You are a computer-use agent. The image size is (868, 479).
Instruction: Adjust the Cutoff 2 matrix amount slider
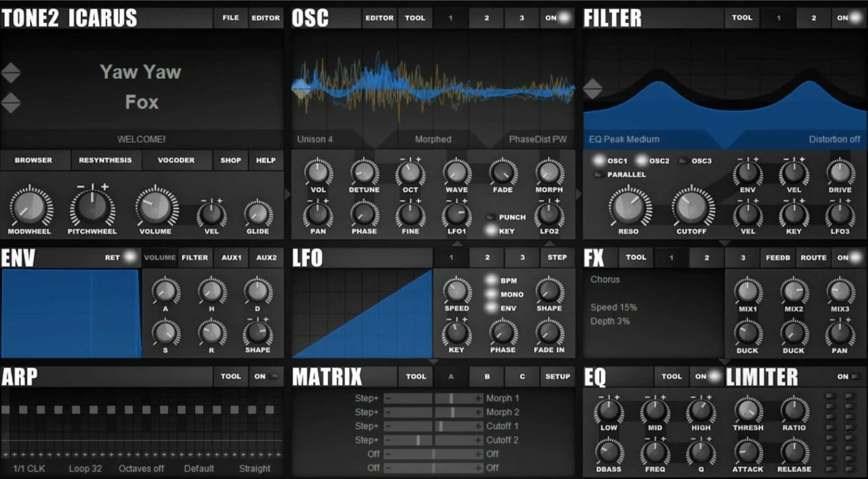point(433,440)
